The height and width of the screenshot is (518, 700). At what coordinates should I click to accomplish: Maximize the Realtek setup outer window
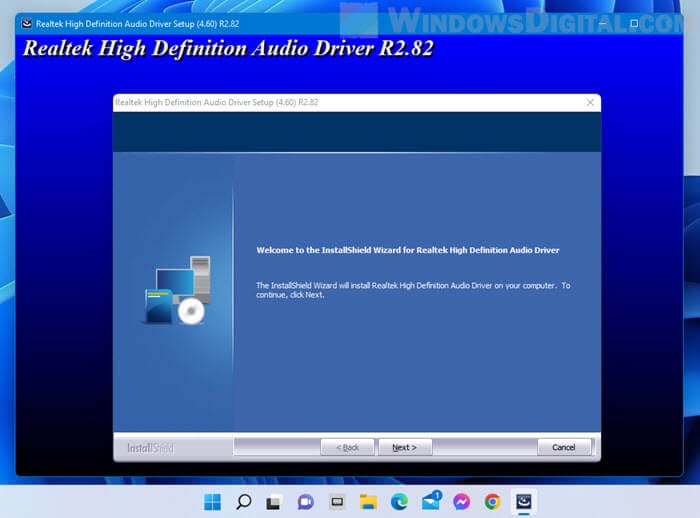tap(634, 23)
